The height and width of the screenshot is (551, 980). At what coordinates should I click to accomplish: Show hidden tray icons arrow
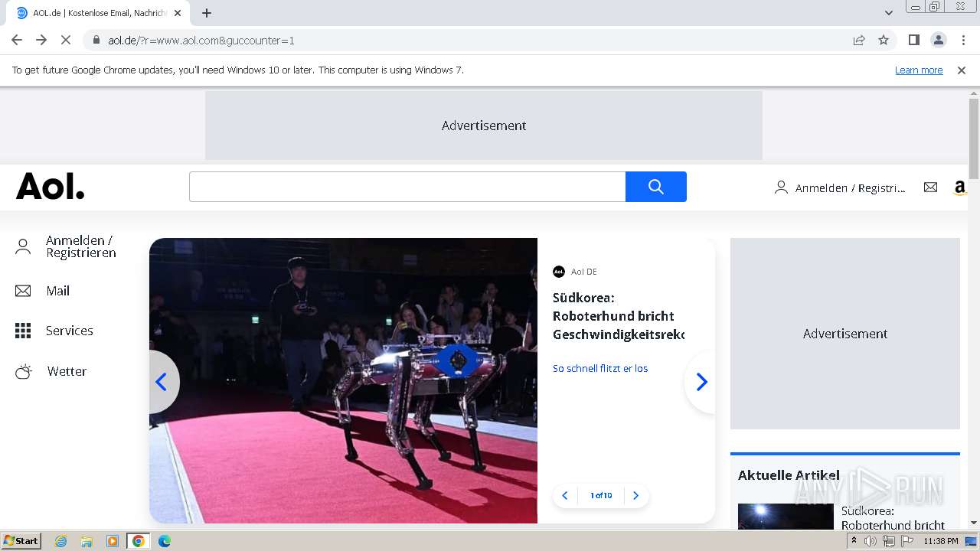point(854,541)
